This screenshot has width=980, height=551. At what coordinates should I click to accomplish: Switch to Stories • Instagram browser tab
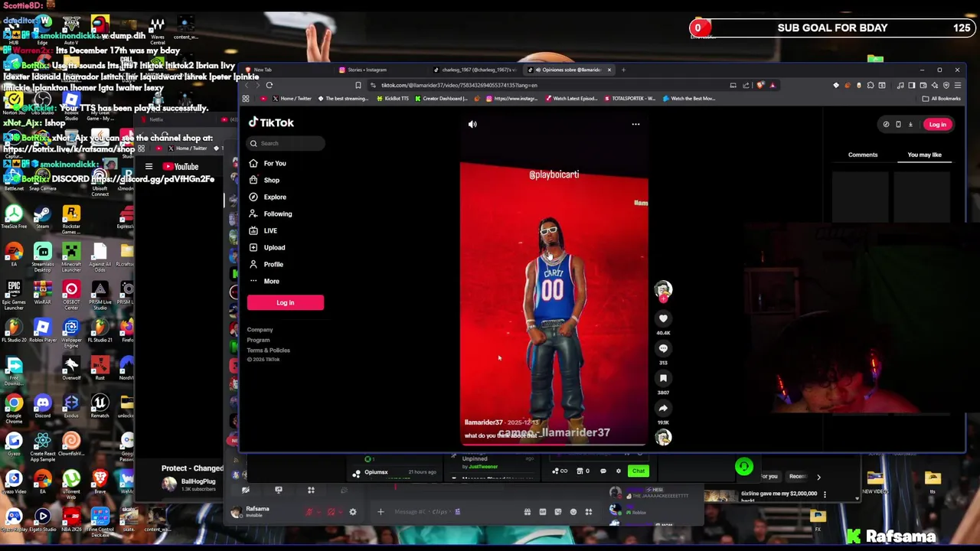[x=383, y=70]
